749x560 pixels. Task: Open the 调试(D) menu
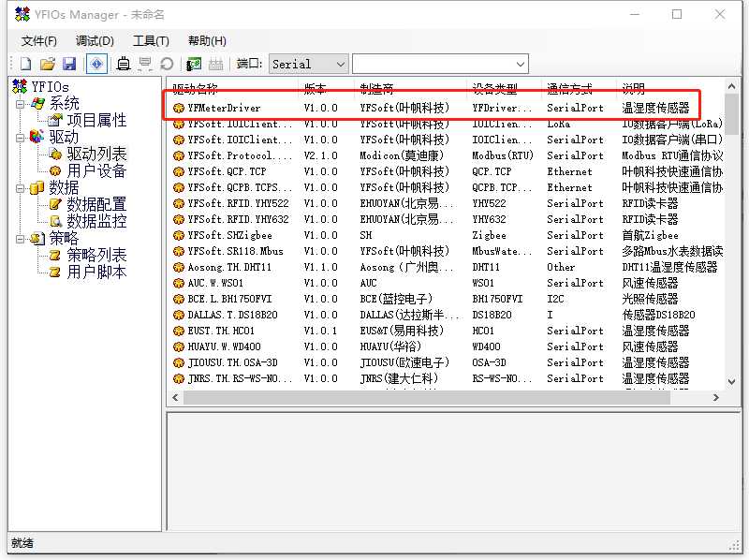click(x=95, y=40)
